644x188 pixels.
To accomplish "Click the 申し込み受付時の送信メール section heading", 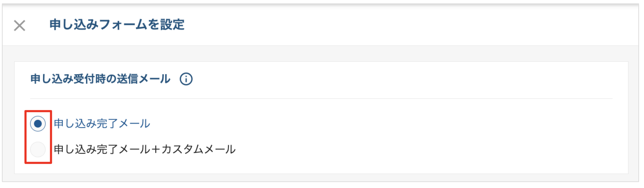I will tap(100, 79).
